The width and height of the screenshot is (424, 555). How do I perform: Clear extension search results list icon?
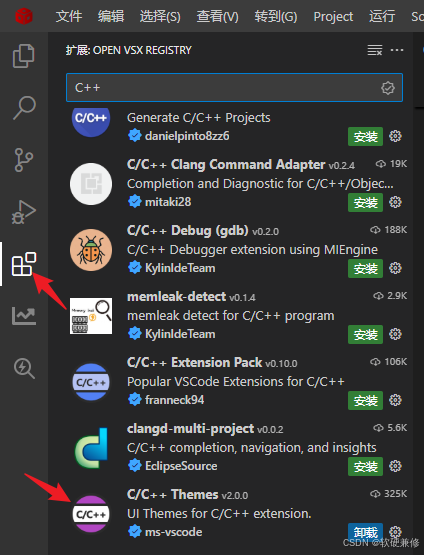tap(375, 50)
